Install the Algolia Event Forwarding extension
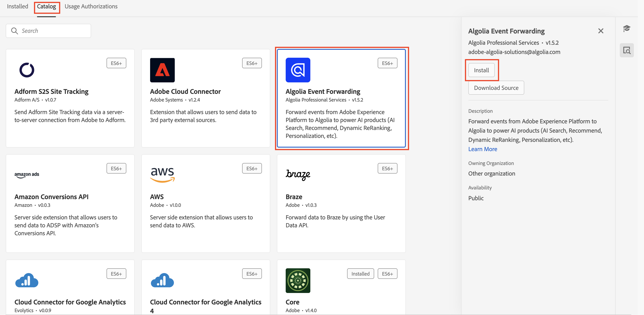 pos(481,70)
